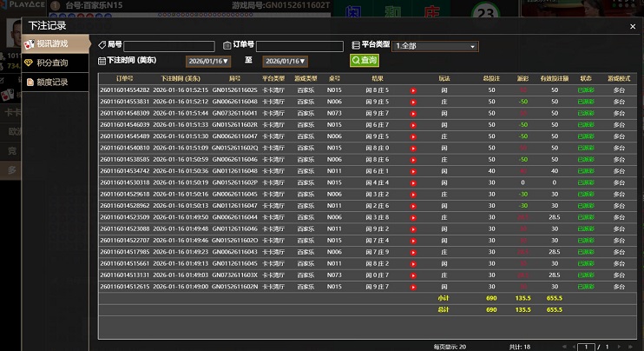Click the page number input box
644x351 pixels.
point(588,346)
